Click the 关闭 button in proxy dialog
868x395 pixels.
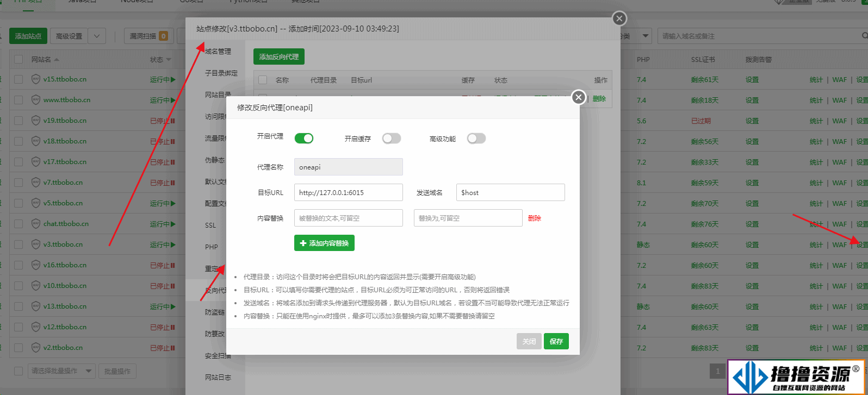click(529, 341)
